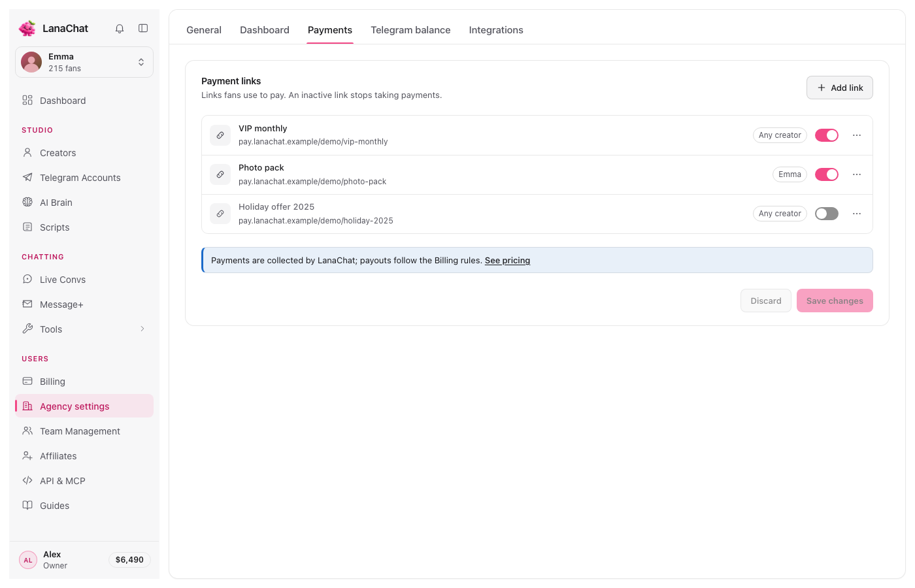Click Alex owner profile avatar
This screenshot has height=588, width=915.
click(28, 560)
